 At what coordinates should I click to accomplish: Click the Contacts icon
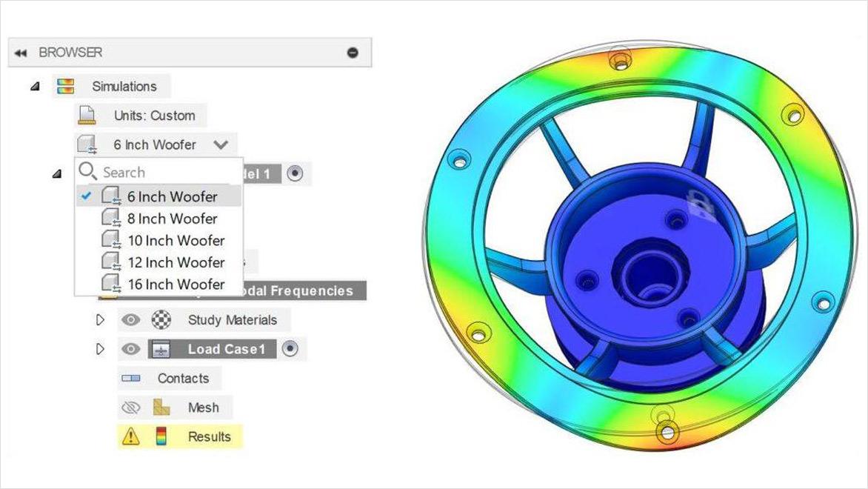130,379
